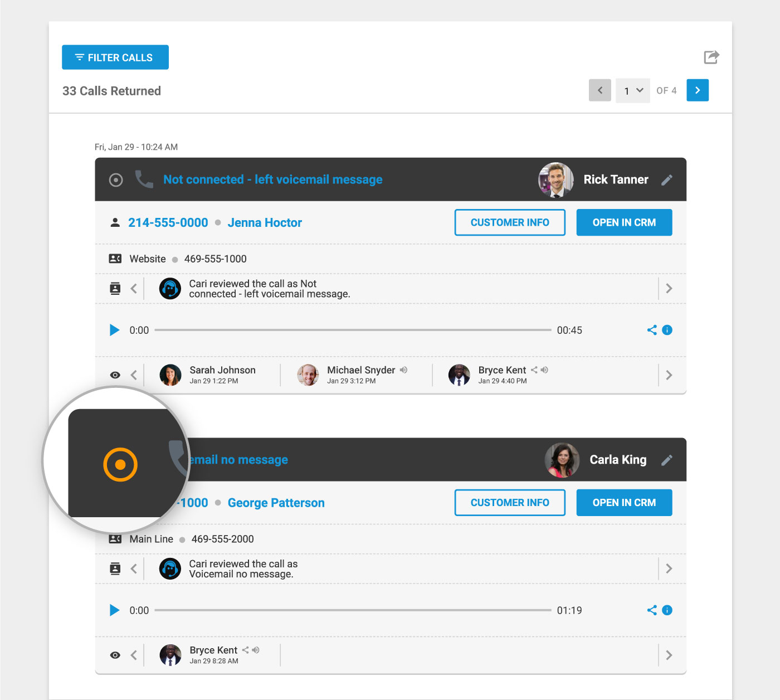Show info for the 01:19 recording
Viewport: 780px width, 700px height.
(x=667, y=610)
